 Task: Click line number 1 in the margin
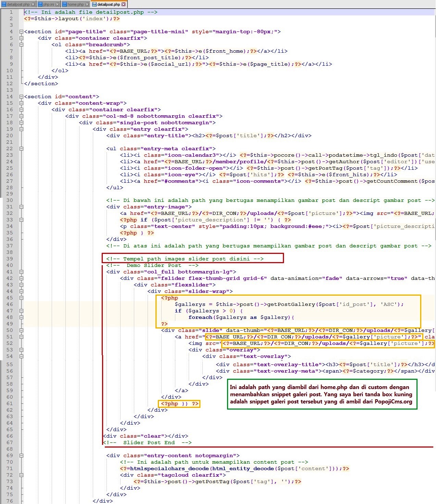tap(11, 12)
